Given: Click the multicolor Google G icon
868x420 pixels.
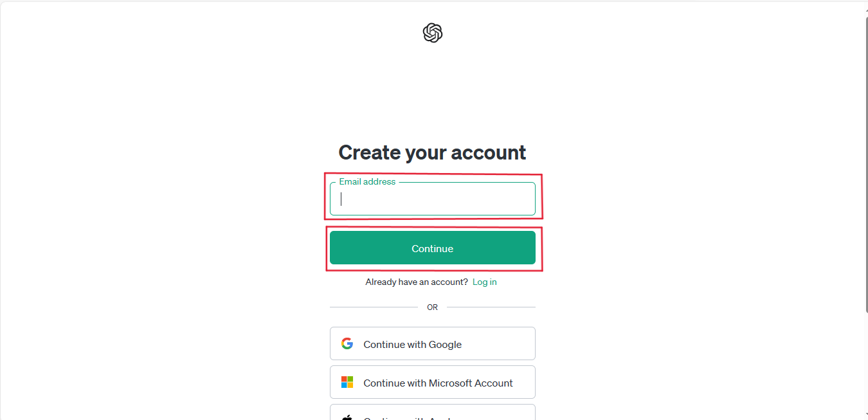Looking at the screenshot, I should 347,343.
